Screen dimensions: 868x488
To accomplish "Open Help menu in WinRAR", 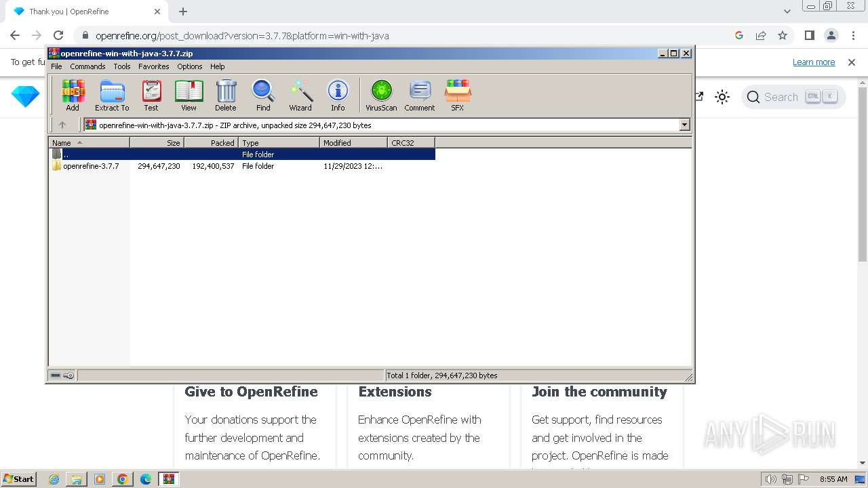I will (x=218, y=66).
